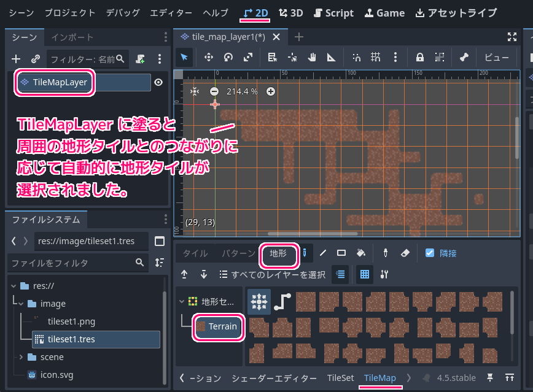The height and width of the screenshot is (392, 533).
Task: Activate the Pan hand tool
Action: click(312, 57)
